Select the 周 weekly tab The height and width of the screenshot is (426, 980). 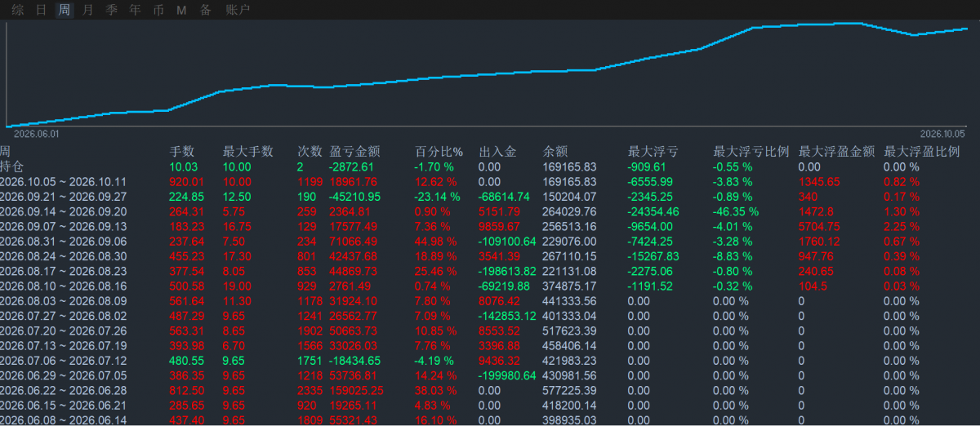pos(65,10)
